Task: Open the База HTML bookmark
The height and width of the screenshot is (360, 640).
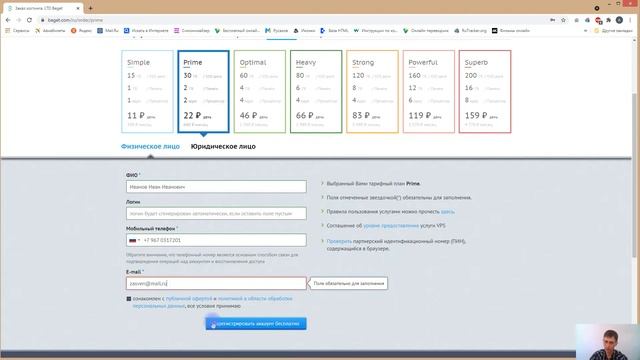Action: click(334, 31)
